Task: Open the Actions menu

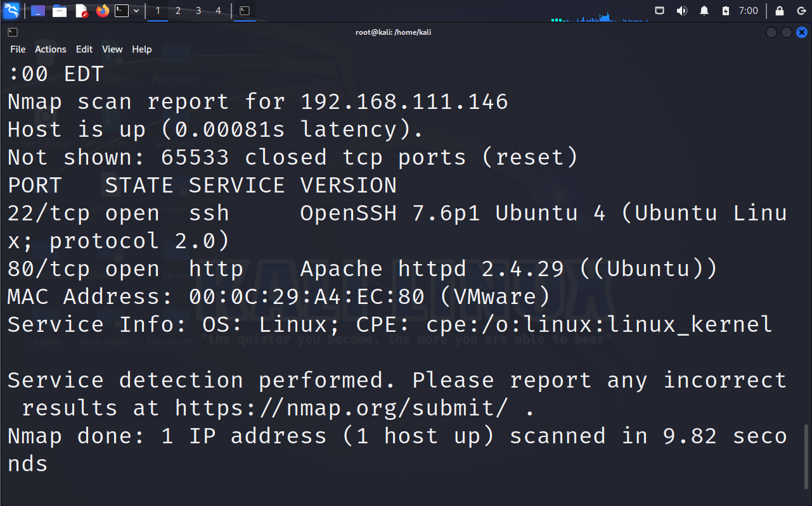Action: pyautogui.click(x=51, y=49)
